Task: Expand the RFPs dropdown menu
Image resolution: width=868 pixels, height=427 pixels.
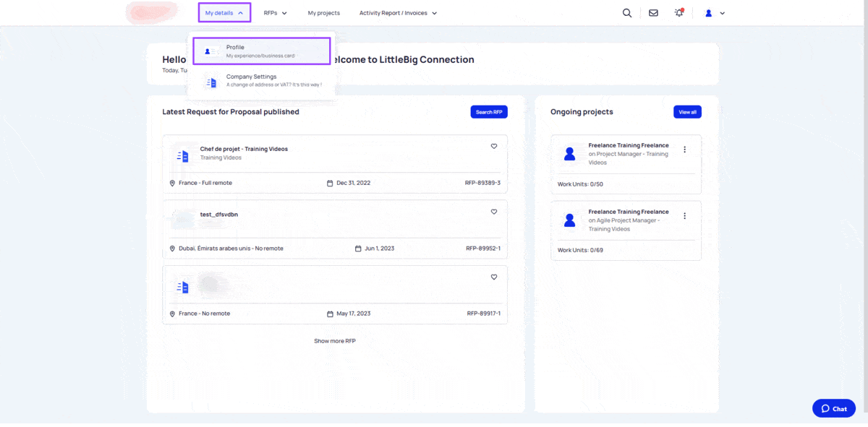Action: [276, 13]
